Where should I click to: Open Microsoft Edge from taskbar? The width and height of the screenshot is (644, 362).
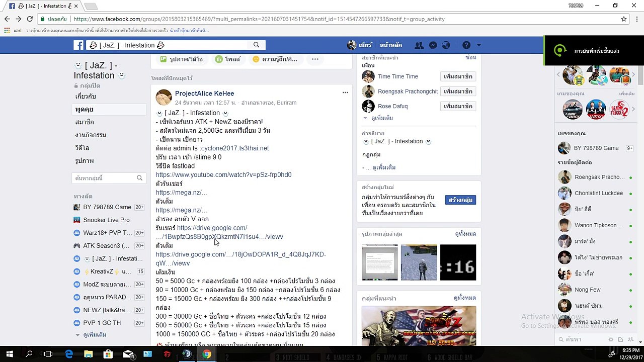pyautogui.click(x=68, y=354)
